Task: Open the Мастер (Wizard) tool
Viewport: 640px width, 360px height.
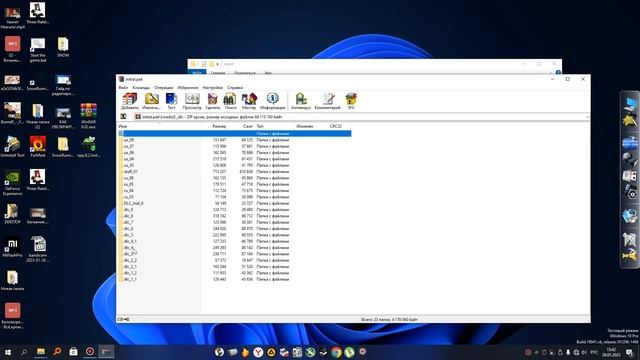Action: coord(249,101)
